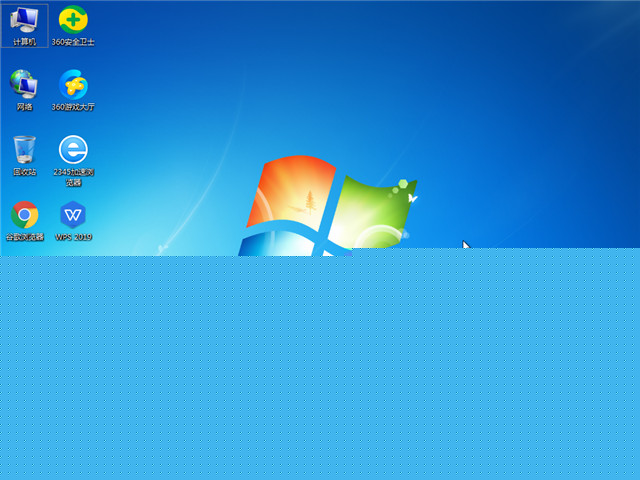Launch the 360游戏大厅 icon

click(73, 90)
